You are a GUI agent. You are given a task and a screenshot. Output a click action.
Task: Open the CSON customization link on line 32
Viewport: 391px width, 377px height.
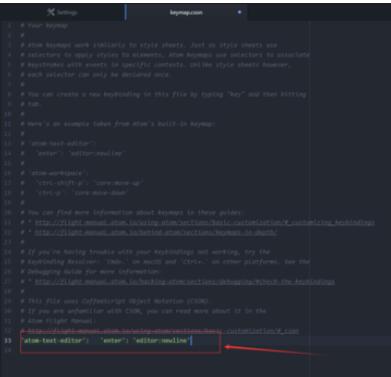pyautogui.click(x=163, y=331)
